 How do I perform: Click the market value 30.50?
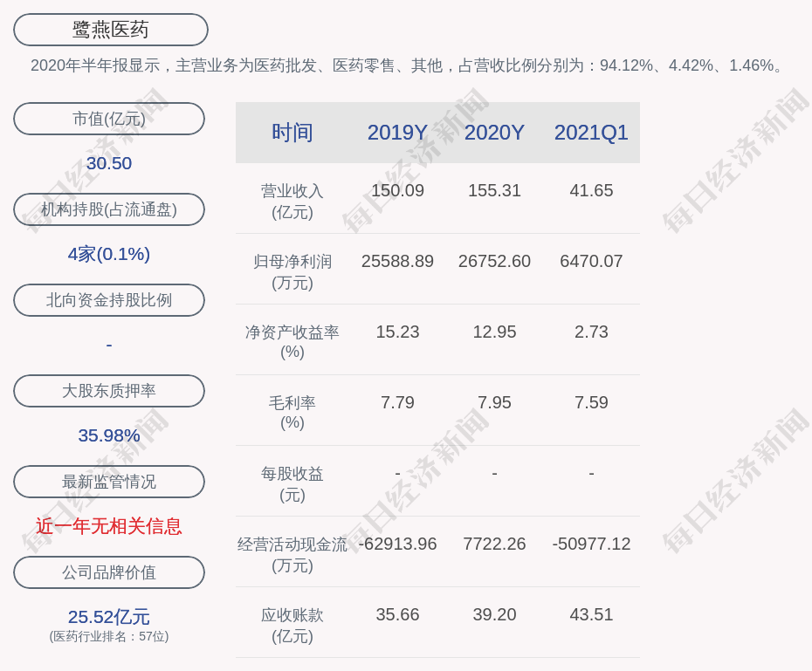pyautogui.click(x=109, y=163)
